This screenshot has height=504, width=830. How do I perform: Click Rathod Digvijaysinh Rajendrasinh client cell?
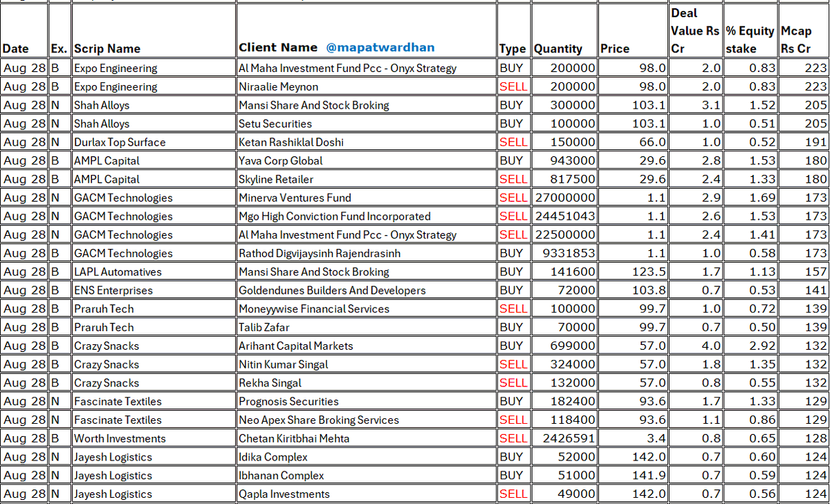(366, 253)
